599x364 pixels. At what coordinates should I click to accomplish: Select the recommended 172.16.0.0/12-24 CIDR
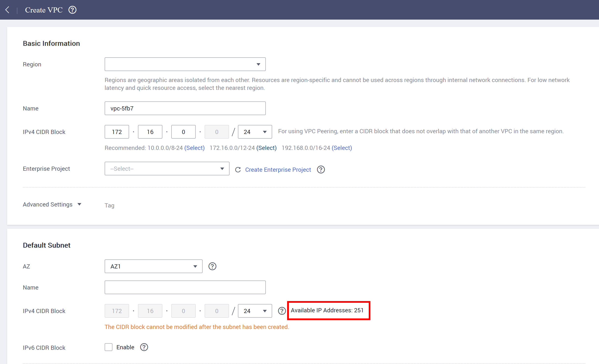click(266, 148)
